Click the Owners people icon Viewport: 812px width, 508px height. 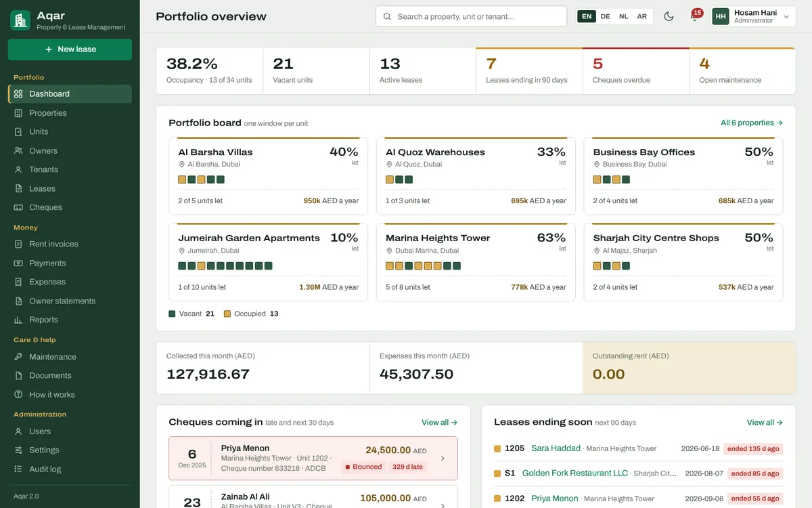18,150
